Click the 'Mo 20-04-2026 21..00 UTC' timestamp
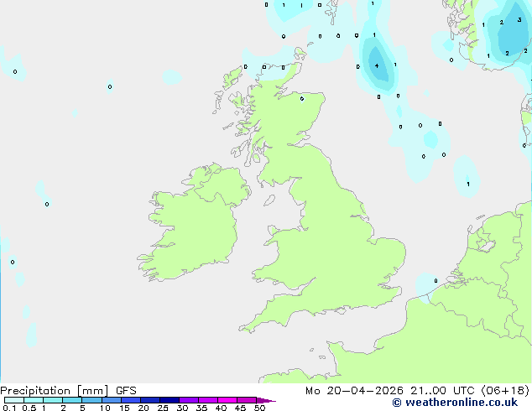The width and height of the screenshot is (532, 411). point(390,391)
